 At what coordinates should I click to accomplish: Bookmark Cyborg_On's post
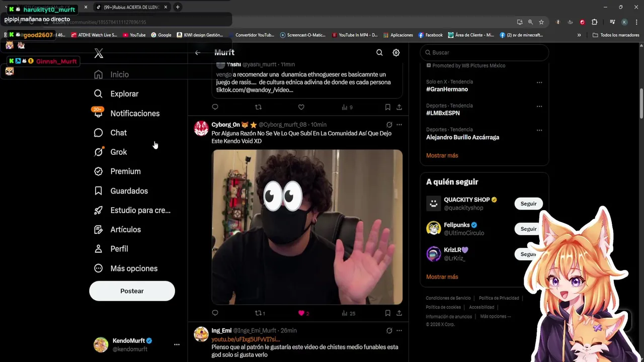click(x=388, y=313)
